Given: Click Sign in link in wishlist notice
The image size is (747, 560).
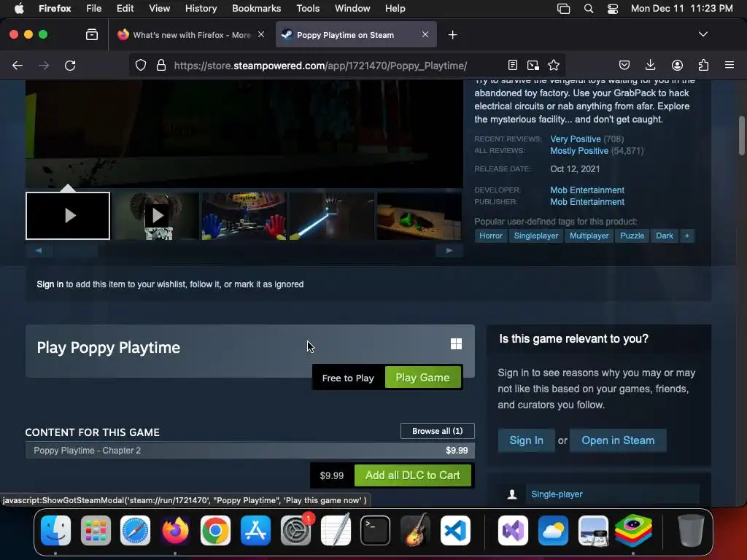Looking at the screenshot, I should coord(50,284).
